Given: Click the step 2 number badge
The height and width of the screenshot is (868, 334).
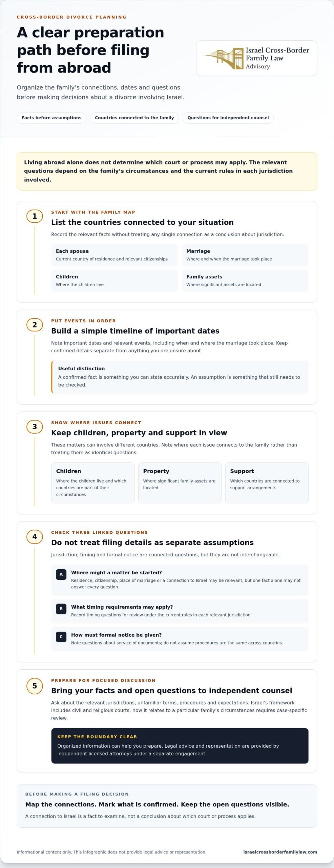Looking at the screenshot, I should 35,324.
